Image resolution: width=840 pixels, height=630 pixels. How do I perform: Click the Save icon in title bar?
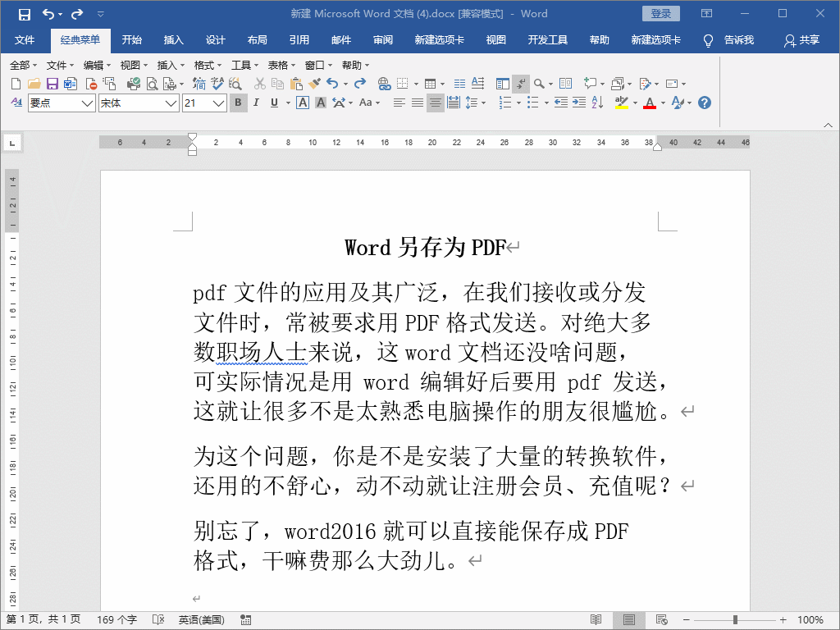[x=24, y=15]
